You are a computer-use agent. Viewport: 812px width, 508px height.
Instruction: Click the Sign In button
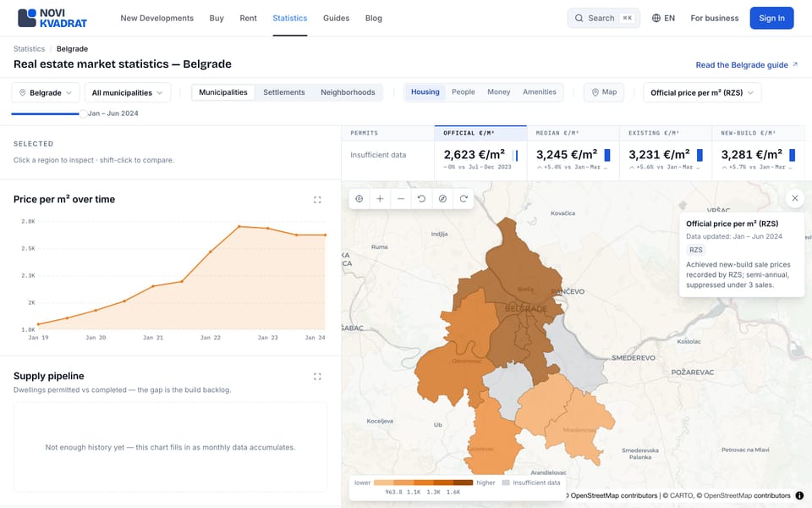coord(771,18)
